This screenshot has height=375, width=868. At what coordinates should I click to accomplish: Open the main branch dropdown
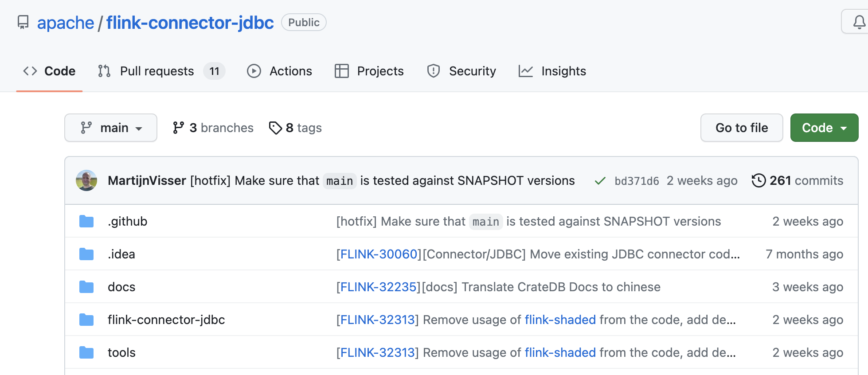pyautogui.click(x=111, y=128)
